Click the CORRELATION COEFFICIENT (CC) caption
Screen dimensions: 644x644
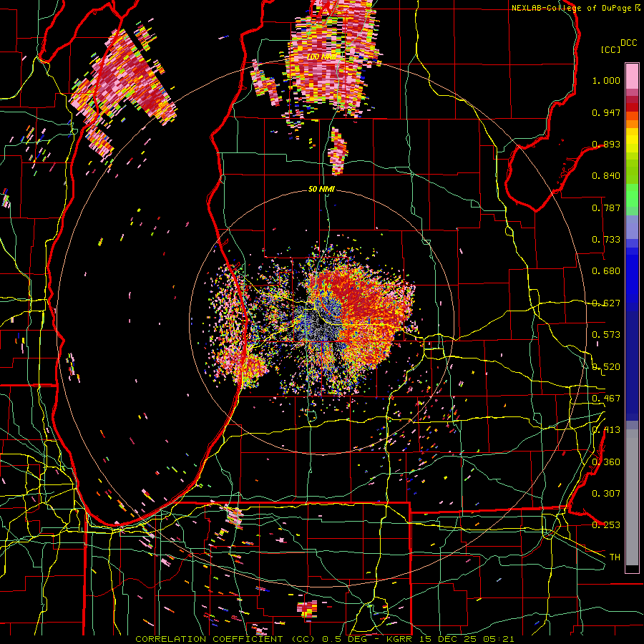pyautogui.click(x=225, y=639)
